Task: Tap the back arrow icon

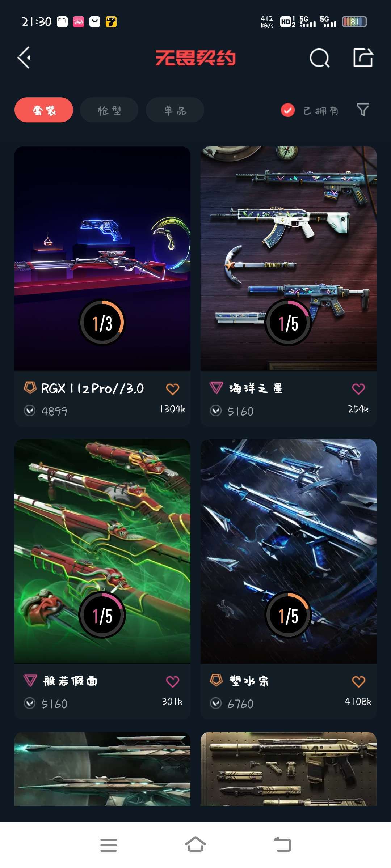Action: [x=24, y=58]
